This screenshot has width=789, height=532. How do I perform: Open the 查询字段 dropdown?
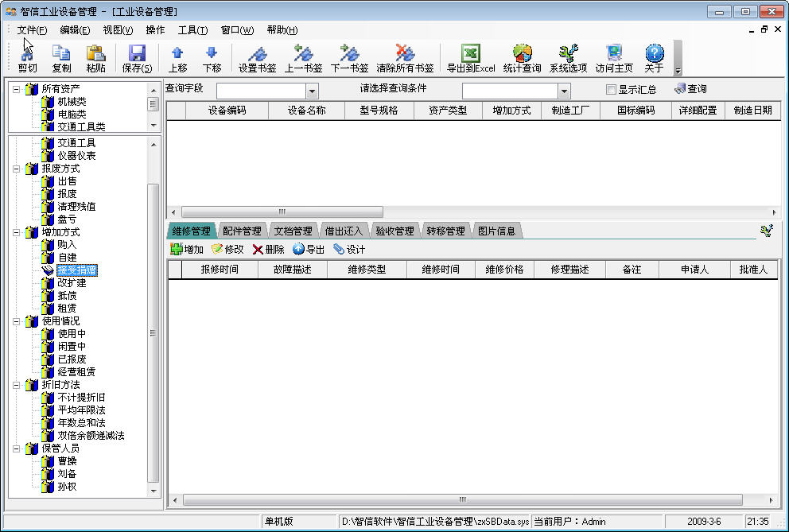312,91
